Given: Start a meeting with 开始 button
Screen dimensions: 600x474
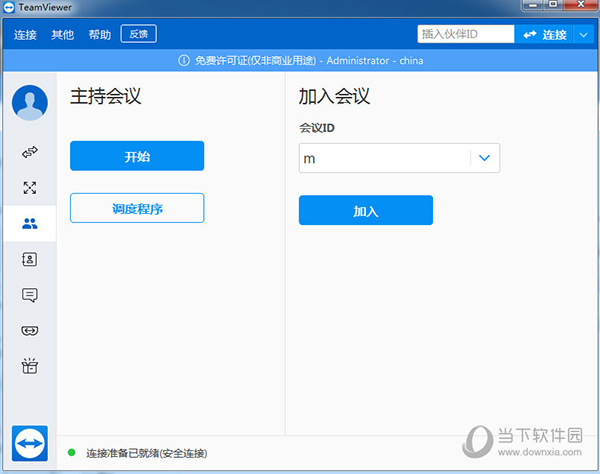Looking at the screenshot, I should coord(137,156).
